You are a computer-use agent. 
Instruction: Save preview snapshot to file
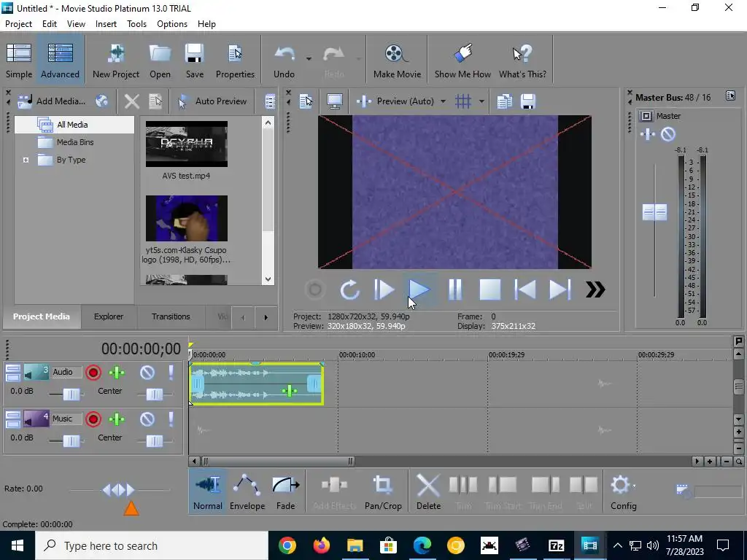[528, 101]
